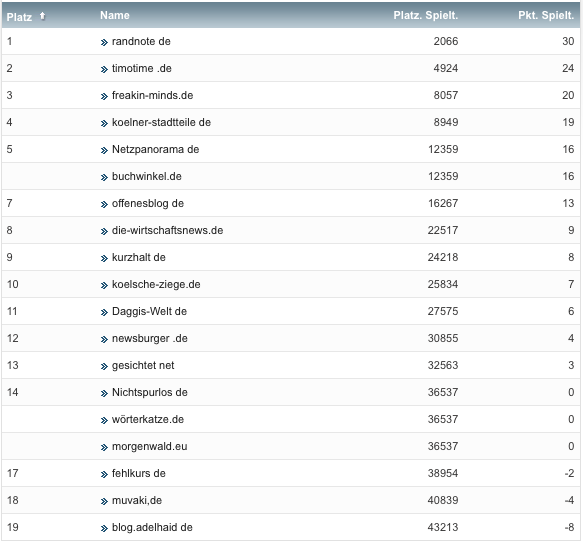Image resolution: width=583 pixels, height=543 pixels.
Task: Select the value 4924 in timotime row
Action: click(446, 68)
